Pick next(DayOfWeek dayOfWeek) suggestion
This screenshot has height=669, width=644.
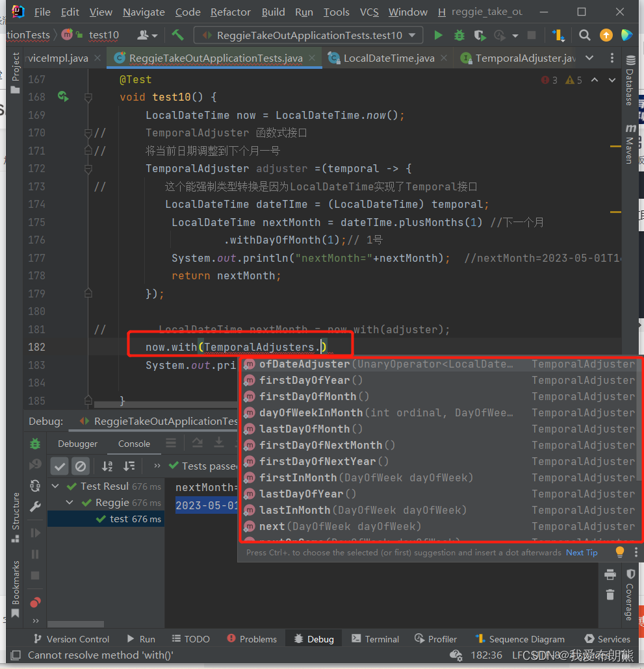coord(439,526)
